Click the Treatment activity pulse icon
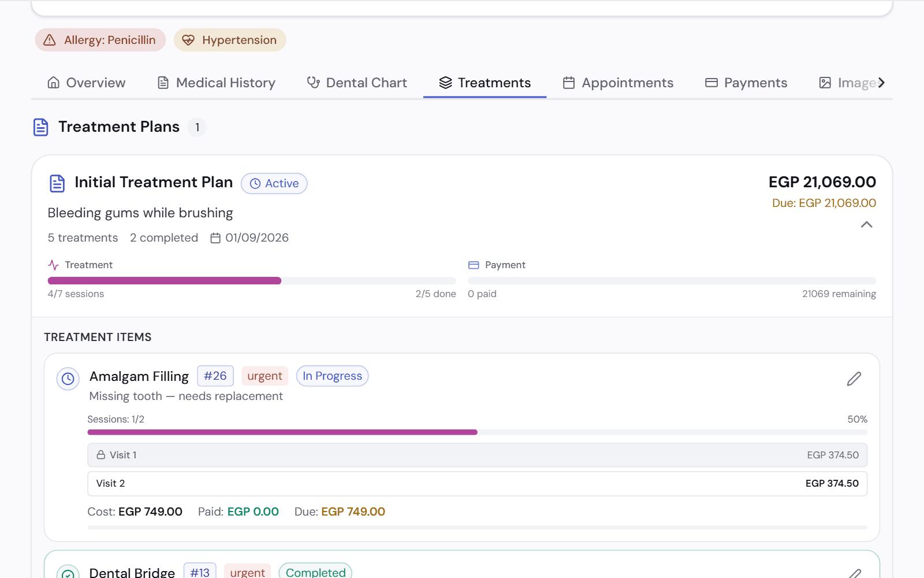Screen dimensions: 924x578 pos(54,265)
